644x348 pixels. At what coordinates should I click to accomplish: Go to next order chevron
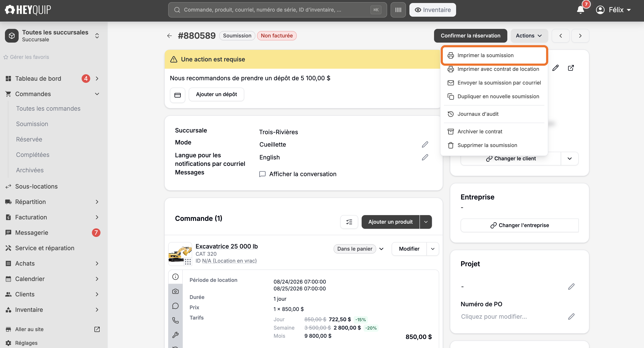coord(580,36)
